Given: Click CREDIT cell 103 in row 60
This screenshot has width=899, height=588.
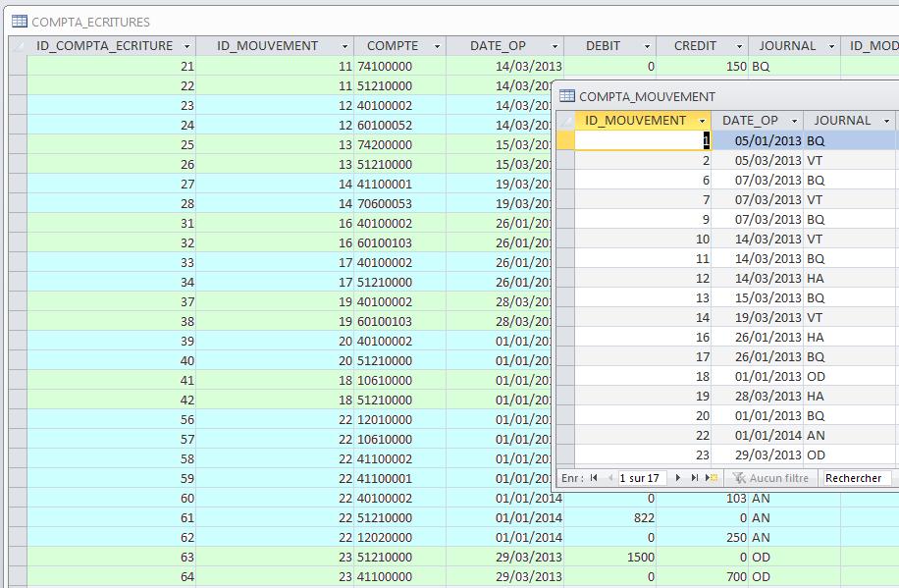Looking at the screenshot, I should click(703, 499).
